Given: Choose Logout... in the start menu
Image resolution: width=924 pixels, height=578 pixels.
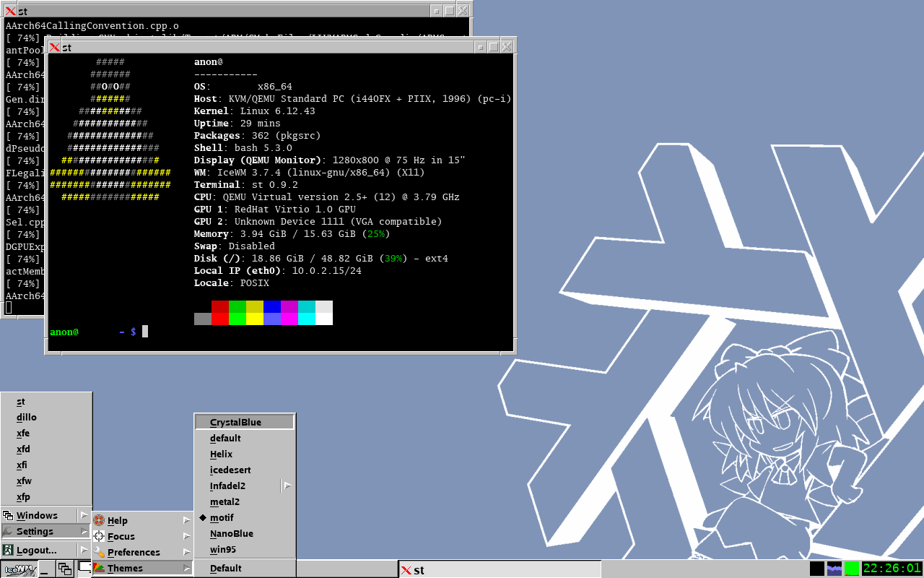Looking at the screenshot, I should (x=46, y=550).
